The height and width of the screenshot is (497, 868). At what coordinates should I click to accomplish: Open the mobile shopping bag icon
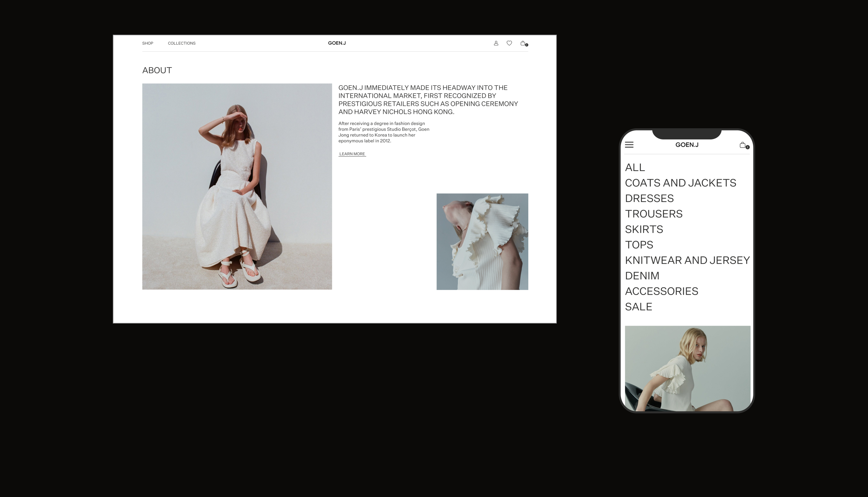point(743,145)
